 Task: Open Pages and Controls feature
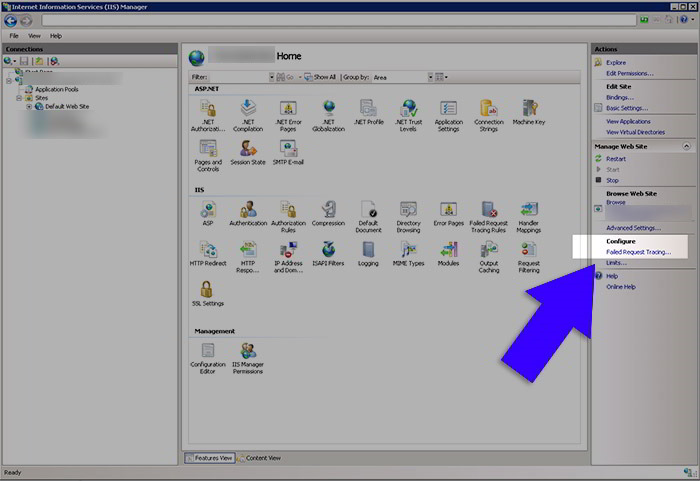(208, 155)
